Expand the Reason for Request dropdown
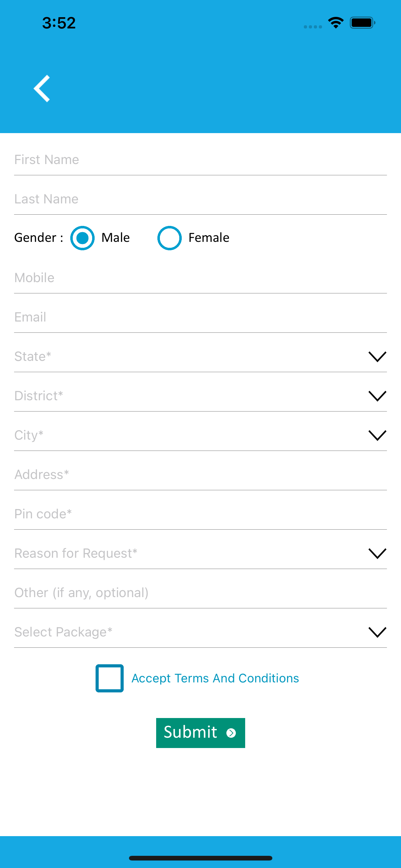This screenshot has width=401, height=868. [x=377, y=553]
